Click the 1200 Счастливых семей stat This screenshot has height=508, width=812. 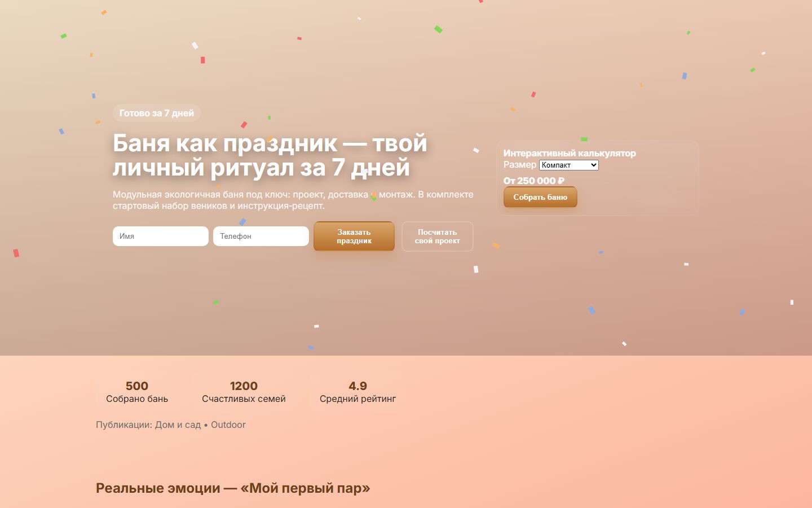click(244, 392)
